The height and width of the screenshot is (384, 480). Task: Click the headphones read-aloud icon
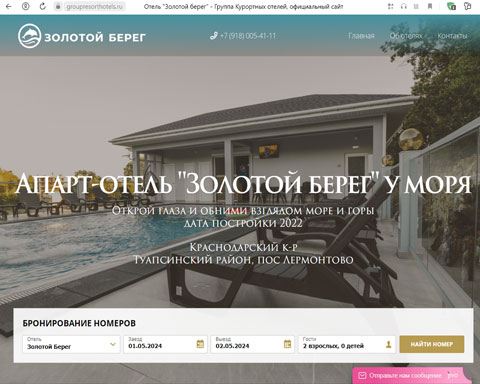404,6
